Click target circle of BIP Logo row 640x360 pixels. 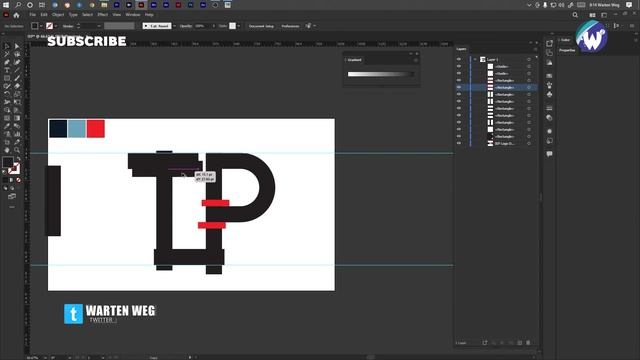[529, 143]
